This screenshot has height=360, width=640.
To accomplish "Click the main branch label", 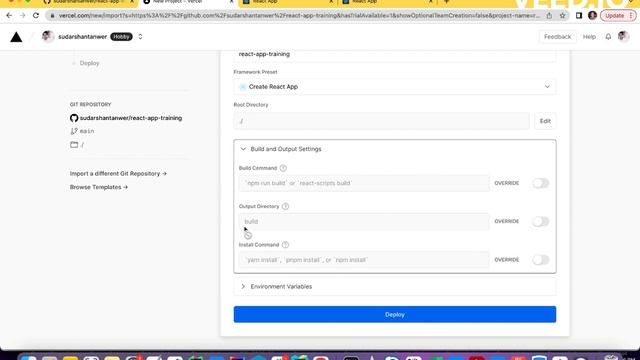I will [87, 131].
